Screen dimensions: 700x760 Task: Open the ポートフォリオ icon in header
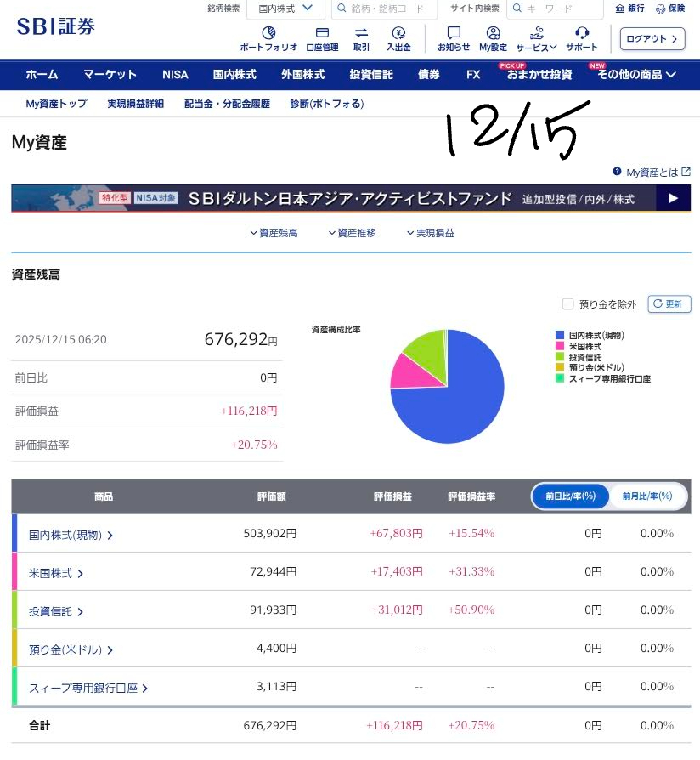[268, 34]
